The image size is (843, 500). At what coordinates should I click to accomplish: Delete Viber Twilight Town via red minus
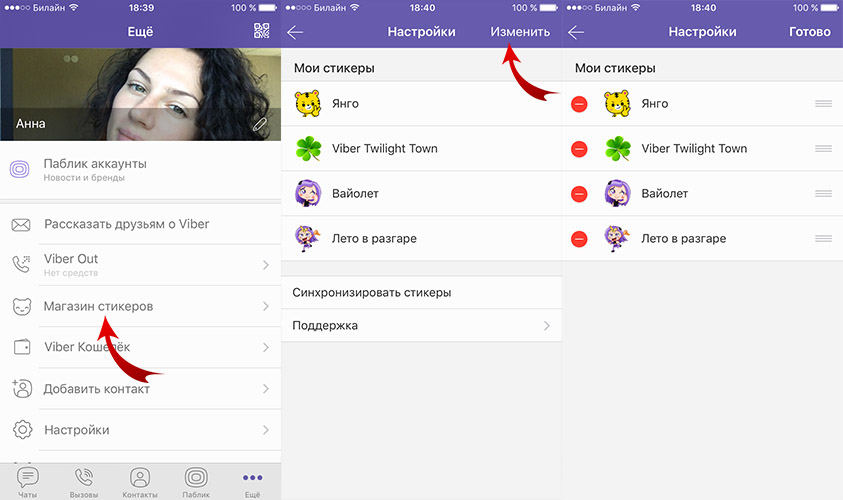(x=579, y=149)
